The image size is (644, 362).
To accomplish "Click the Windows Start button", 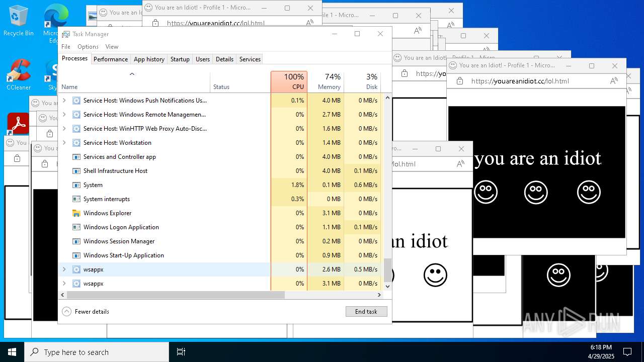I will coord(12,352).
